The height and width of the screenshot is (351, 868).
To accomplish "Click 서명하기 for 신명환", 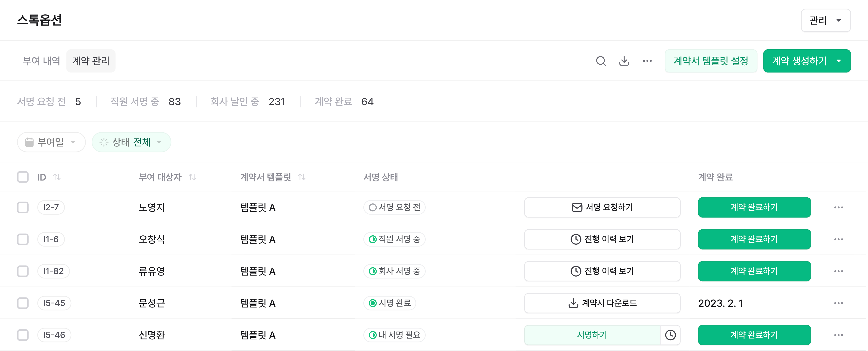I will 592,335.
